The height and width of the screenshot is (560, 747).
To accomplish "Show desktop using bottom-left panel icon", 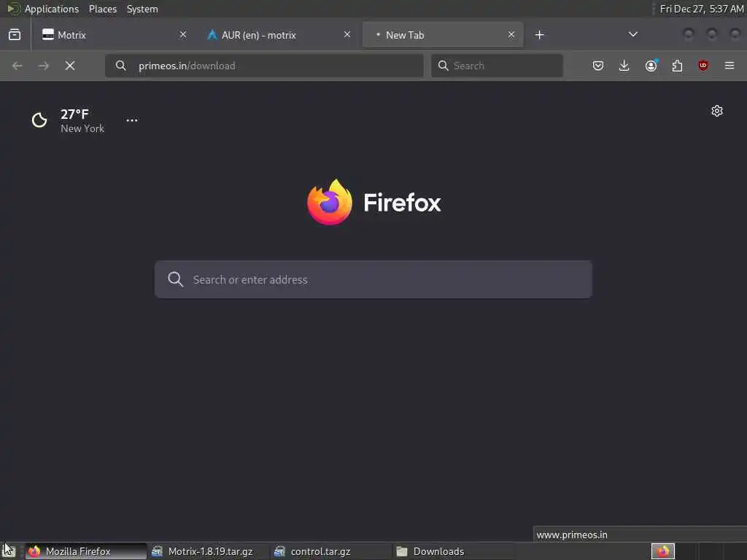I will click(x=9, y=551).
